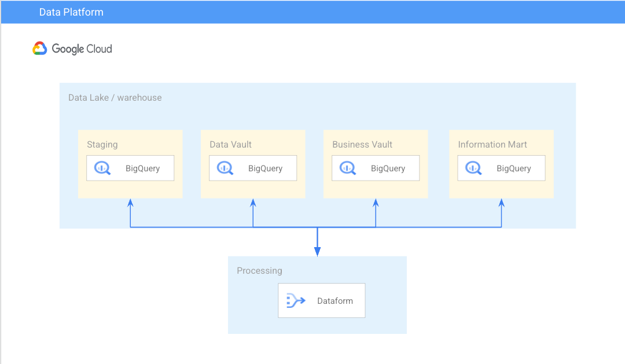Image resolution: width=625 pixels, height=364 pixels.
Task: Click the Information Mart label
Action: point(492,144)
